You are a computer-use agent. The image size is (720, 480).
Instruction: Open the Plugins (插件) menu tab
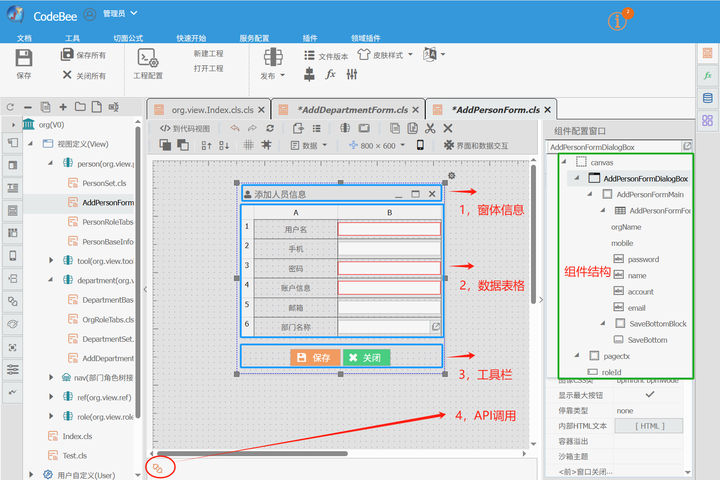310,38
